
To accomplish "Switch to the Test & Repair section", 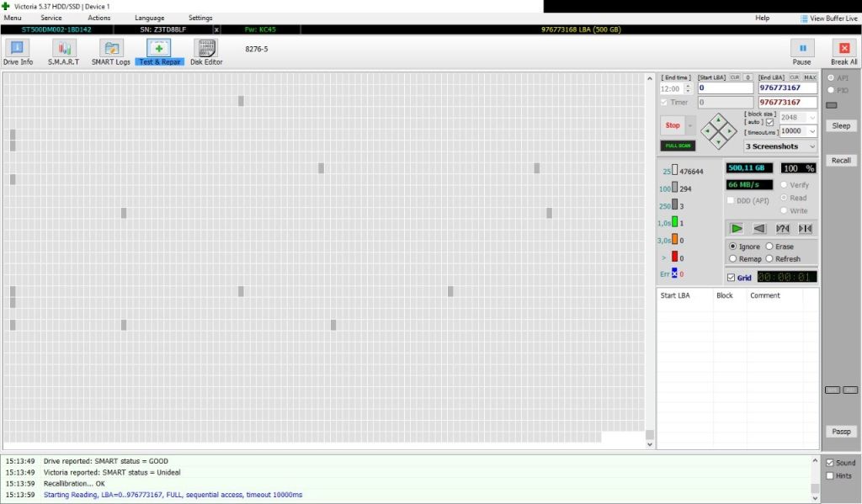I will (159, 52).
